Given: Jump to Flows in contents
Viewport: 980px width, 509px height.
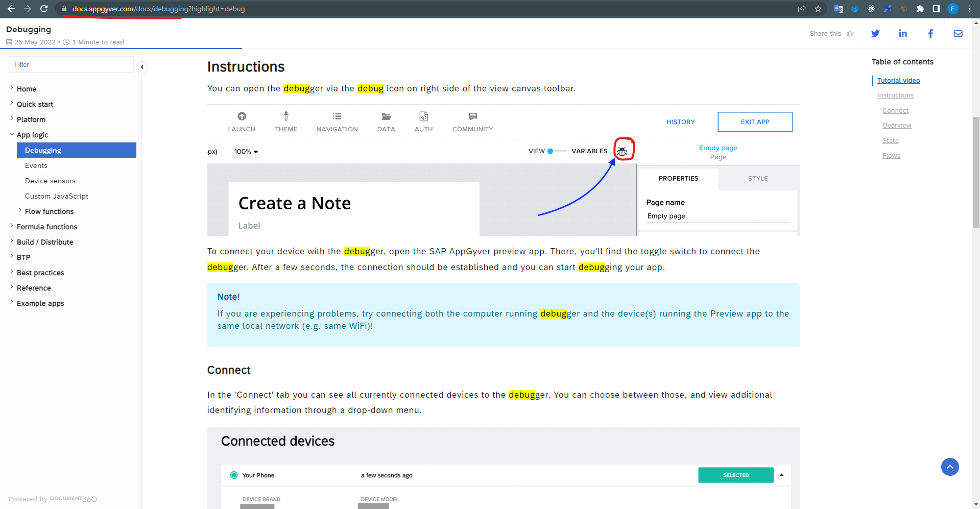Looking at the screenshot, I should pyautogui.click(x=891, y=156).
